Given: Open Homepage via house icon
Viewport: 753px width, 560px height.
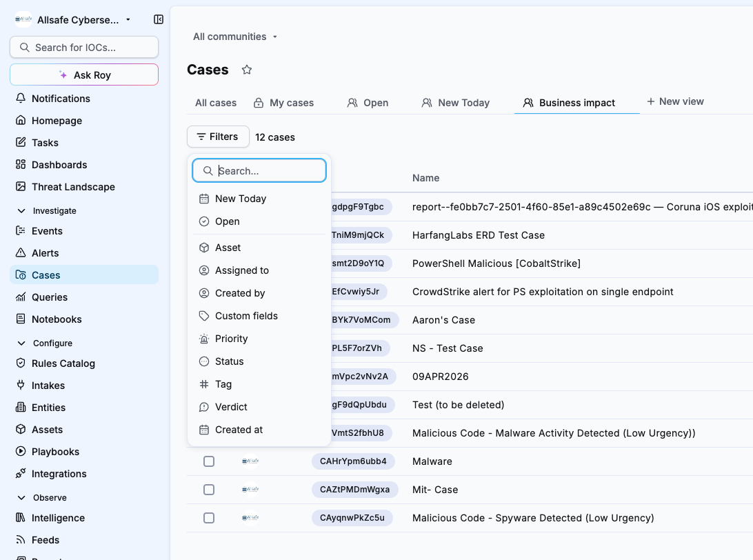Looking at the screenshot, I should point(21,121).
